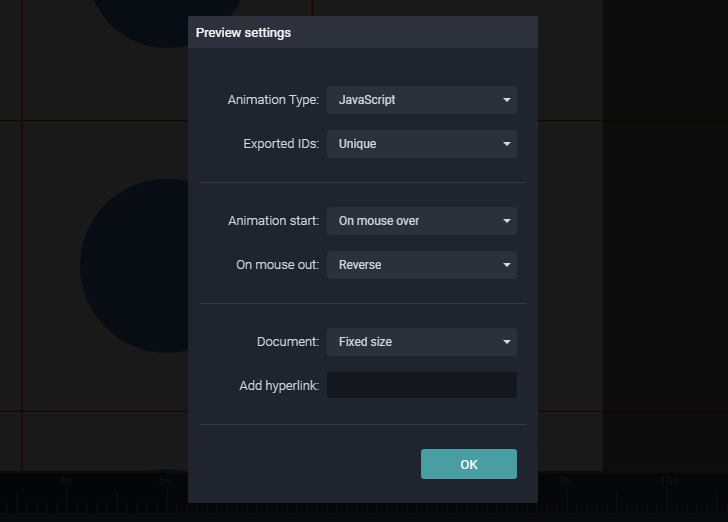Click the 4s mark on timeline ruler
The image size is (728, 522).
(65, 481)
